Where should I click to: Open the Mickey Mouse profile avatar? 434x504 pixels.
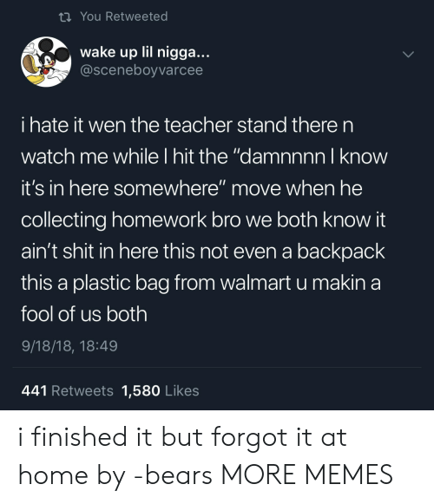(x=46, y=62)
